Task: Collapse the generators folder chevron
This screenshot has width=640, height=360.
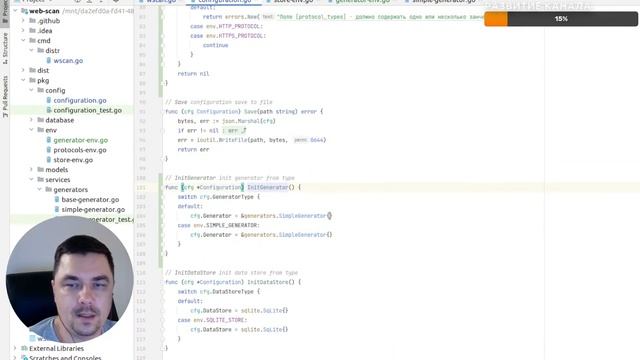Action: click(40, 189)
